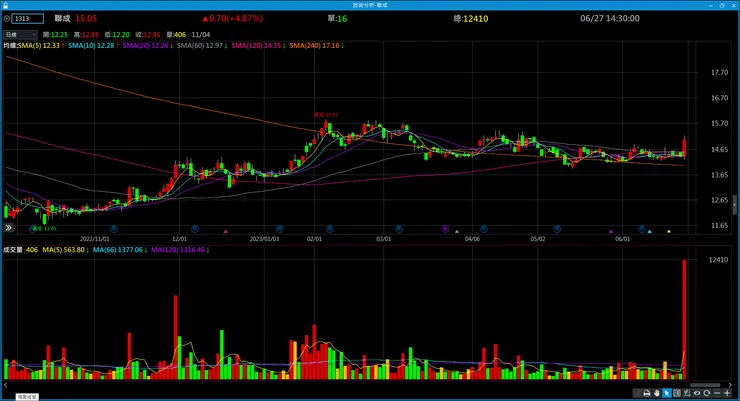
Task: Click the stock name 聯成
Action: 62,18
